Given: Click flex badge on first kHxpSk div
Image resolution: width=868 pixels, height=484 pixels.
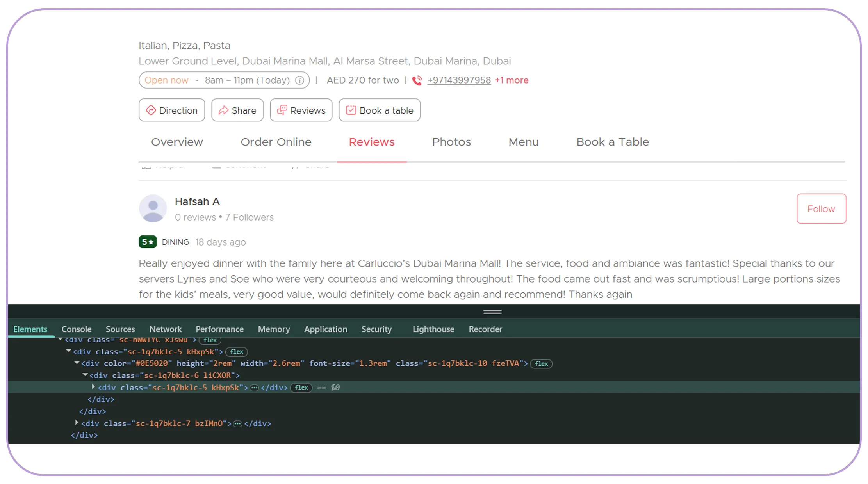Looking at the screenshot, I should 237,352.
